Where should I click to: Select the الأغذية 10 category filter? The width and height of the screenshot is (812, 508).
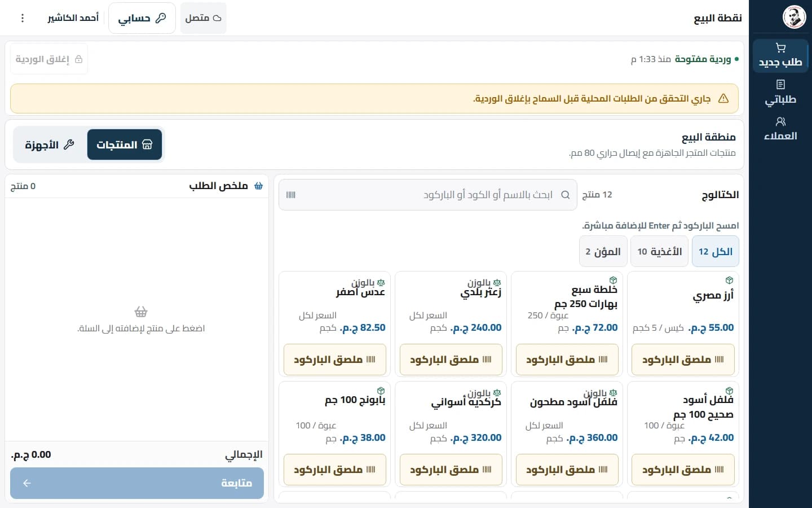pyautogui.click(x=660, y=251)
